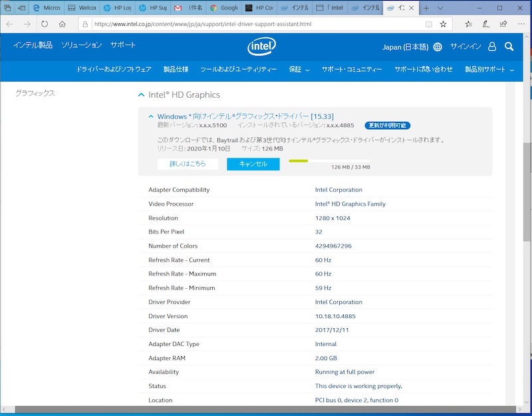Switch to the HP Sup tab
The image size is (532, 416).
(x=152, y=8)
